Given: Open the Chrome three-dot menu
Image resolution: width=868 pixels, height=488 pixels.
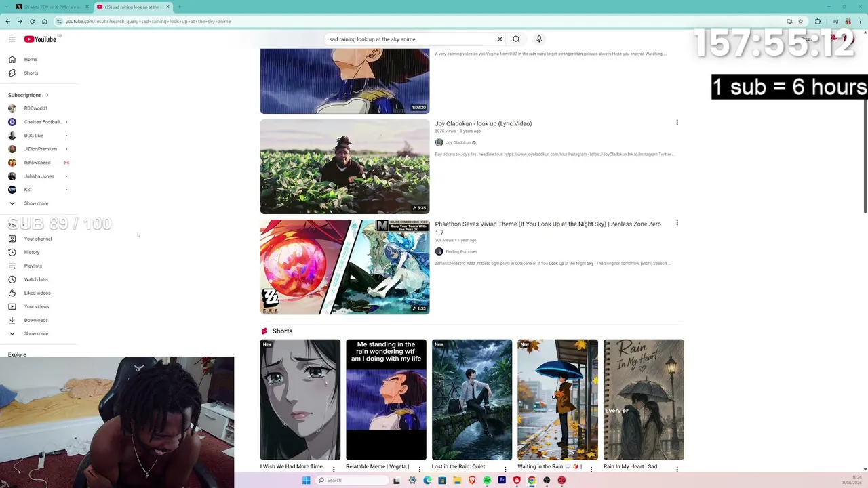Looking at the screenshot, I should [860, 22].
